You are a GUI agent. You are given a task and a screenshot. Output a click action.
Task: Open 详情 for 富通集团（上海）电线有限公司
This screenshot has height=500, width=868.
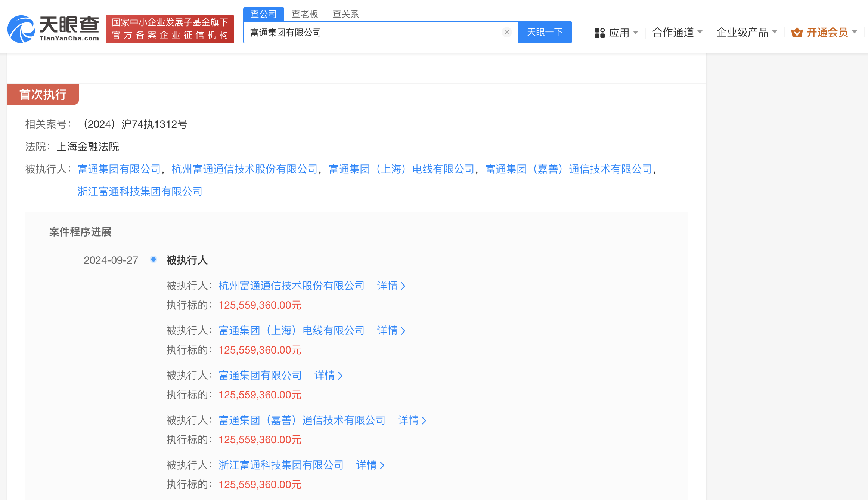point(391,331)
